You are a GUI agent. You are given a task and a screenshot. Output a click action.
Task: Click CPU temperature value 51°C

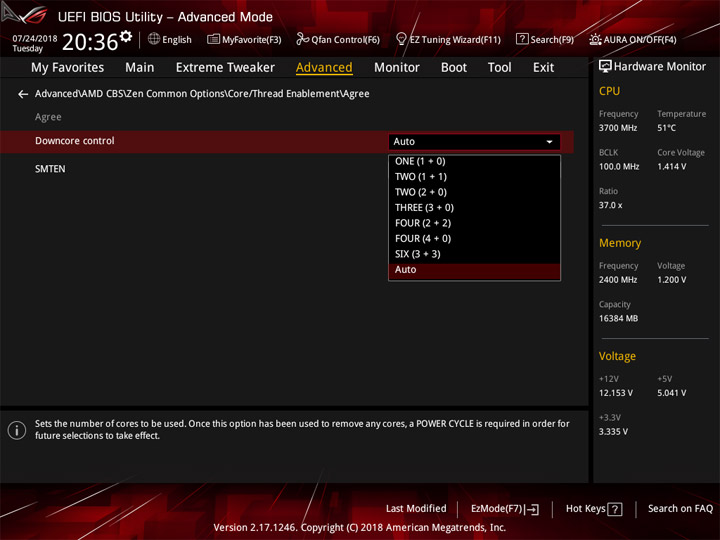pyautogui.click(x=666, y=128)
